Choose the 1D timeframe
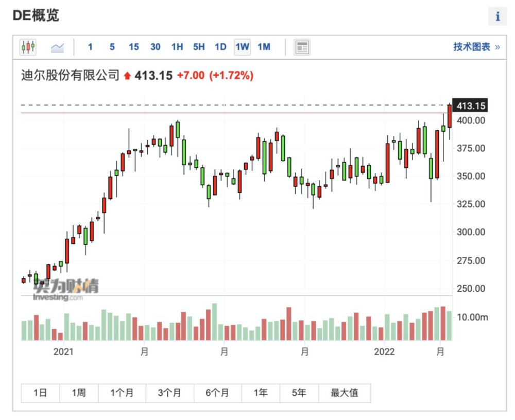515x420 pixels. (x=220, y=47)
